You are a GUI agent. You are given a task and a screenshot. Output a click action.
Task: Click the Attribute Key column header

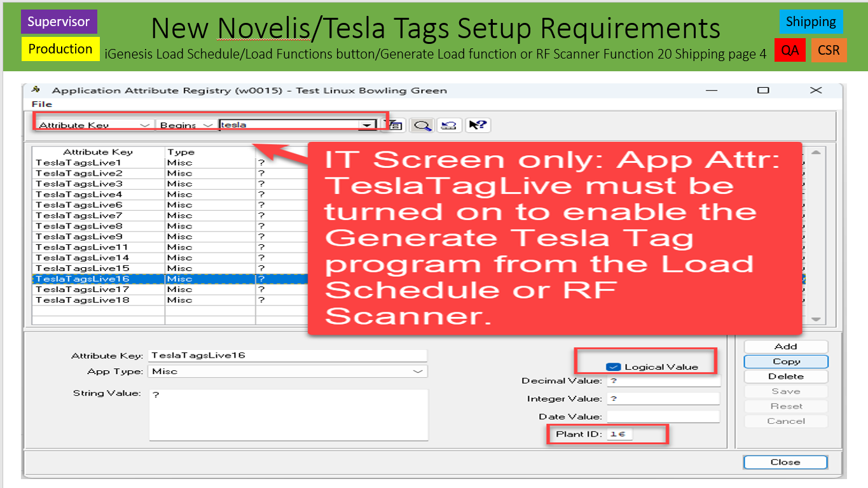click(98, 152)
